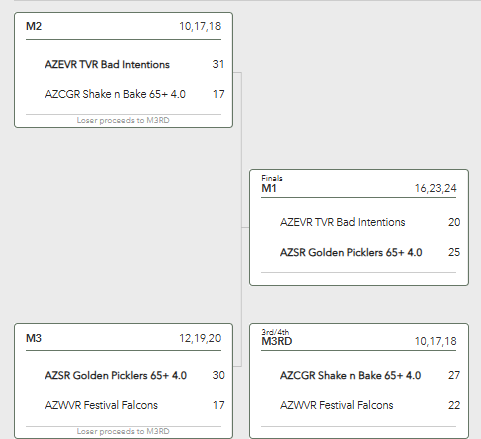Viewport: 481px width, 439px height.
Task: Select AZWVR Festival Falcons in M3
Action: (x=101, y=405)
